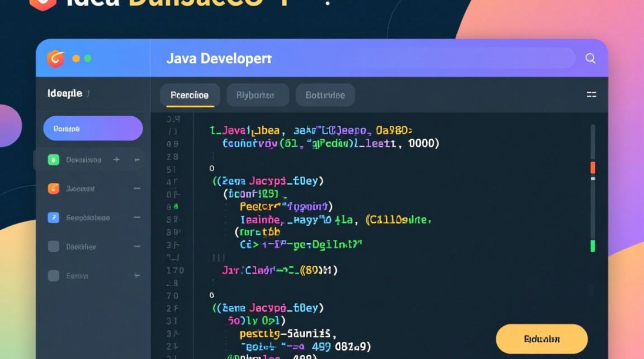The image size is (644, 359).
Task: Click the gray icon next to Dedtifer
Action: [x=53, y=247]
